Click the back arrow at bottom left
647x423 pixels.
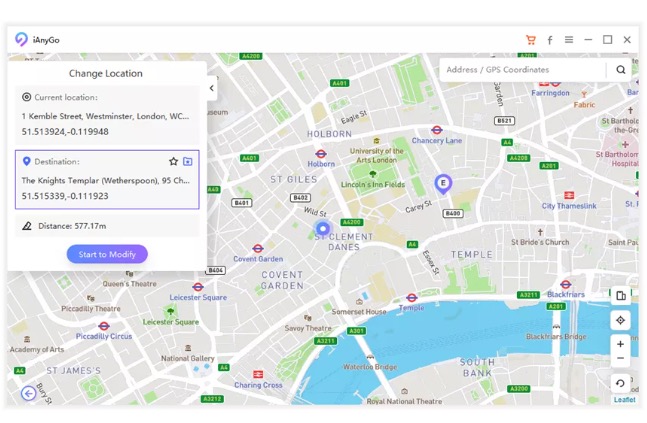(x=28, y=393)
